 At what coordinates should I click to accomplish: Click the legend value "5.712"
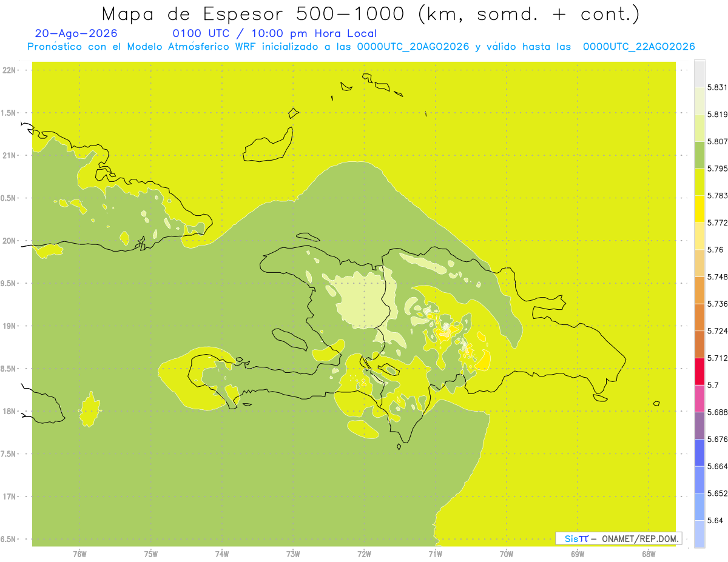pyautogui.click(x=717, y=358)
